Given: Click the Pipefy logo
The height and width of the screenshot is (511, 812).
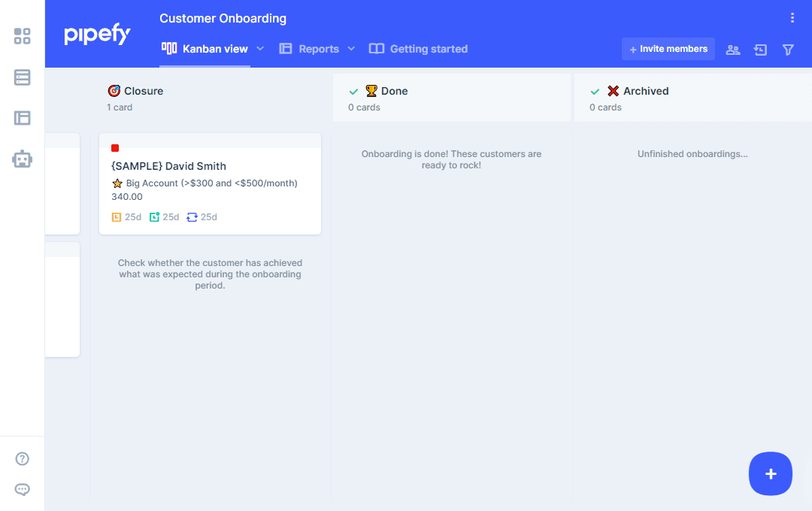Looking at the screenshot, I should 97,35.
